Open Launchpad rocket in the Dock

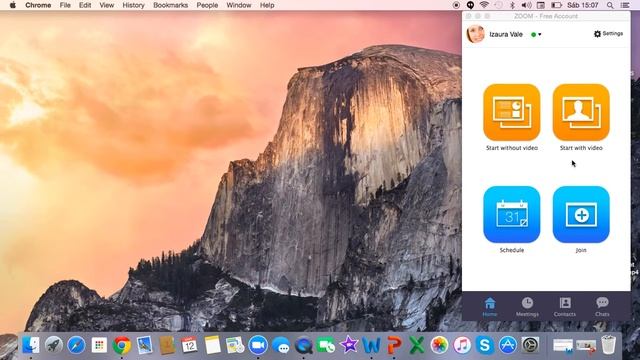[x=53, y=345]
